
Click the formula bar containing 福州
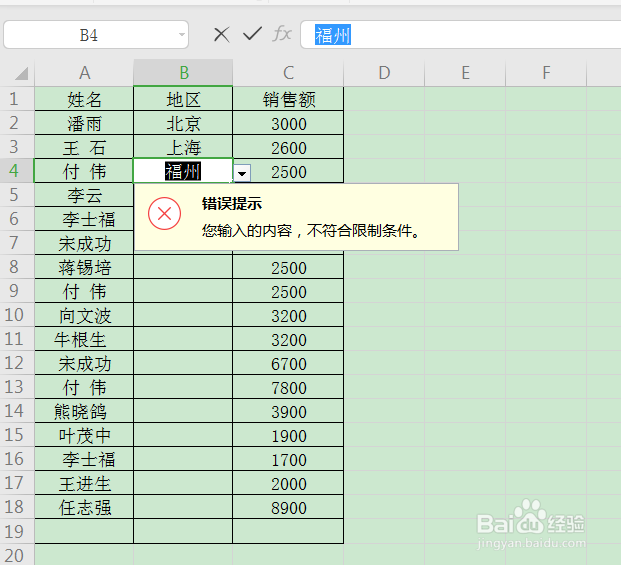(461, 35)
